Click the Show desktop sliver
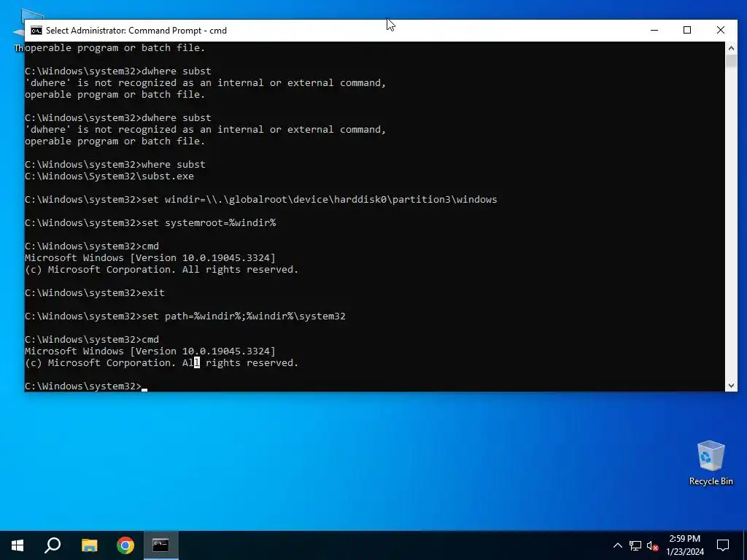The width and height of the screenshot is (747, 560). [x=745, y=545]
